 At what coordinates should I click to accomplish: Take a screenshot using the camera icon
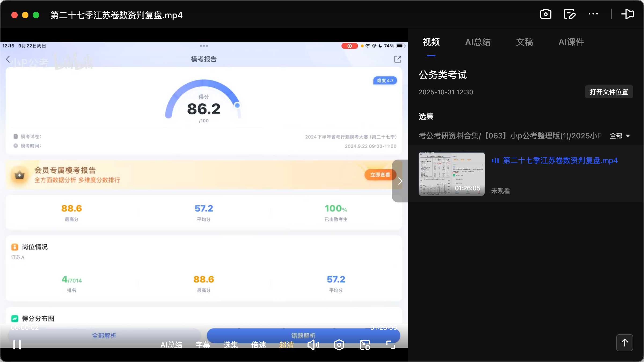(x=546, y=14)
